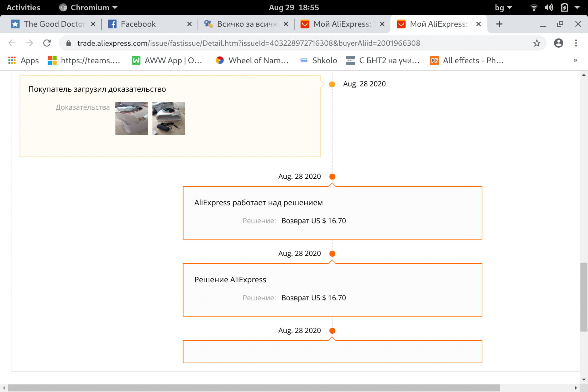Show hidden bookmarks with double chevron
This screenshot has height=392, width=588.
[x=575, y=60]
